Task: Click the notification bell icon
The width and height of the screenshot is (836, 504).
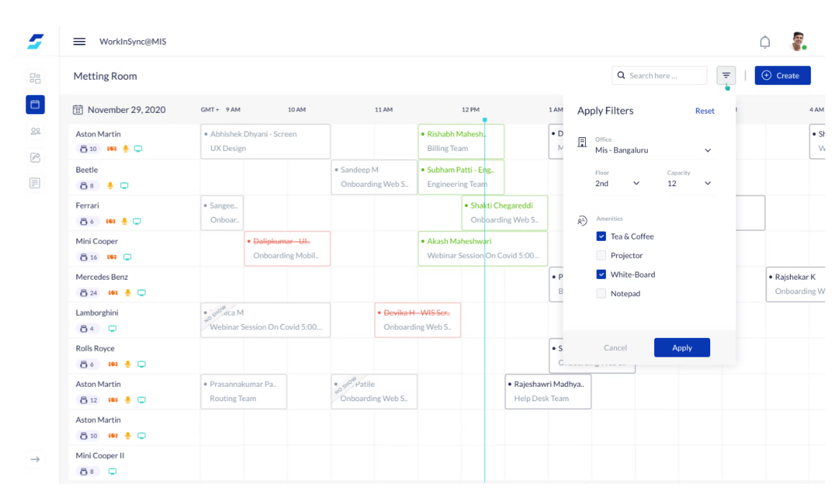Action: pyautogui.click(x=765, y=42)
